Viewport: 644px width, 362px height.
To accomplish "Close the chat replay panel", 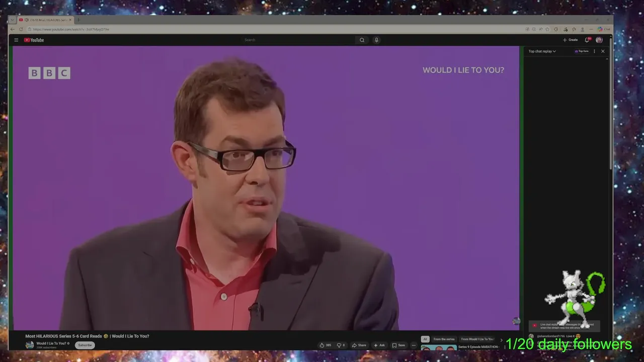I will point(603,51).
